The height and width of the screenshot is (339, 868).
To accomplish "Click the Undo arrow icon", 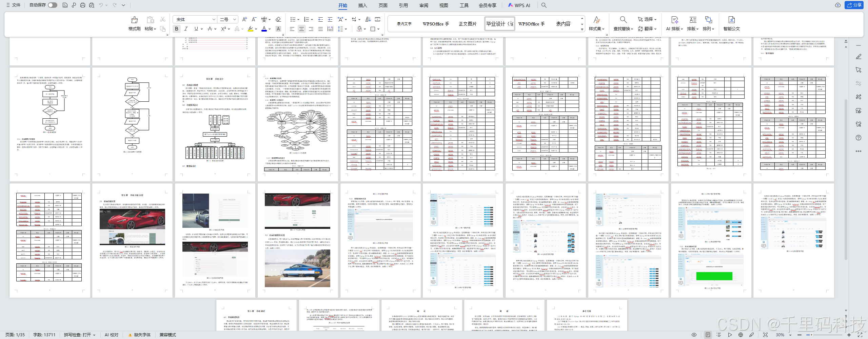I will click(101, 5).
